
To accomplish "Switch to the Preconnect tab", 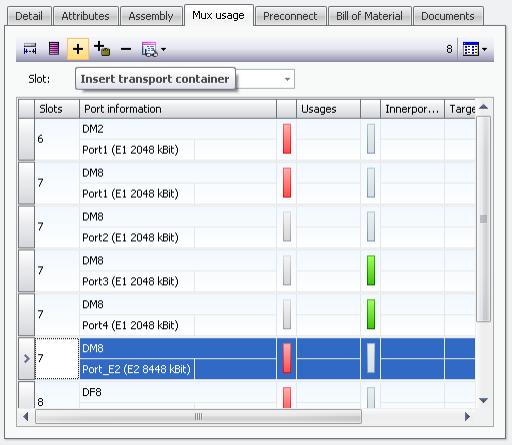I will 290,16.
